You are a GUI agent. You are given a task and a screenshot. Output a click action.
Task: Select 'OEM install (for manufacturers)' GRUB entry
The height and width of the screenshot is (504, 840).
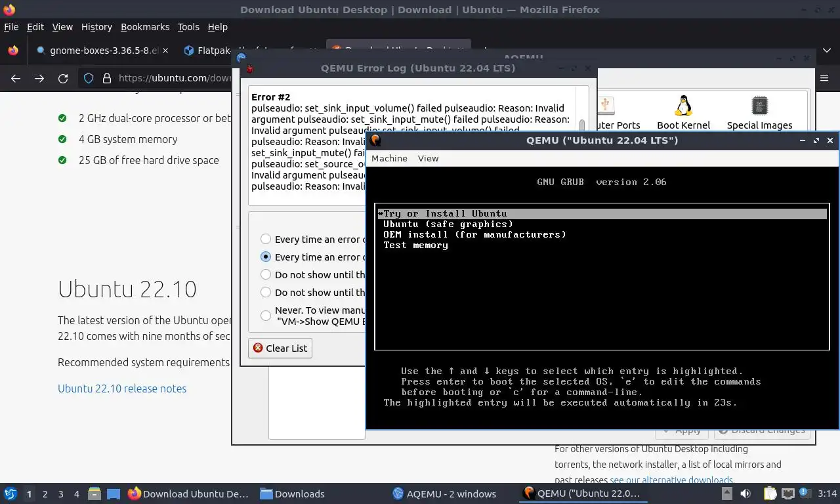tap(474, 234)
